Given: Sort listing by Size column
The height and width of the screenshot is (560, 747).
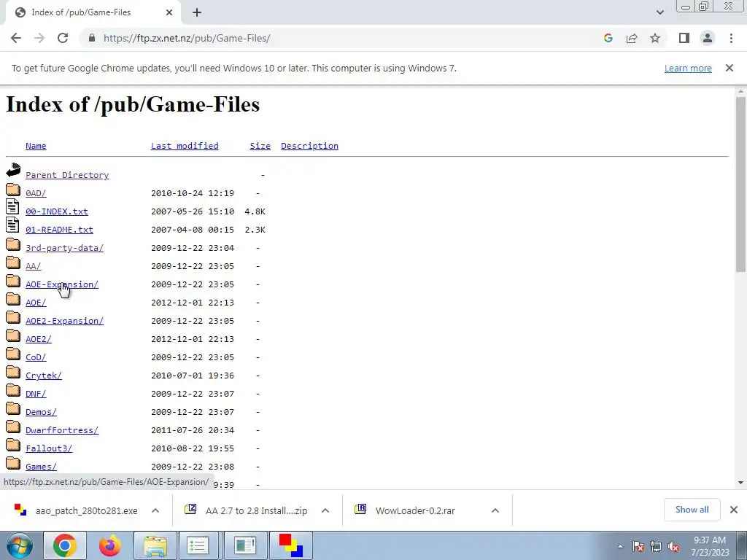Looking at the screenshot, I should click(260, 146).
